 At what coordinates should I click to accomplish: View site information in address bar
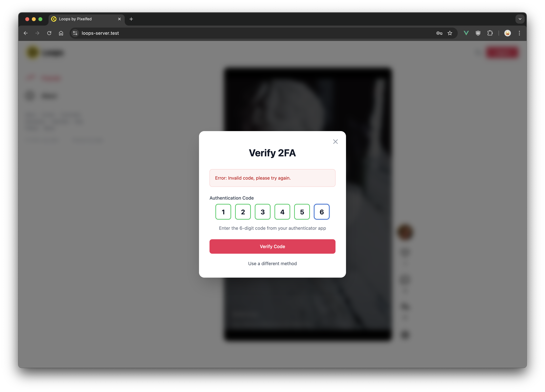click(x=75, y=33)
